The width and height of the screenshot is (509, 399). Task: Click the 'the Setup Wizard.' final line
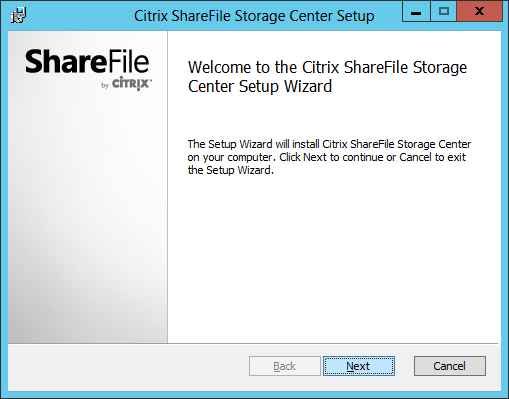pos(230,170)
